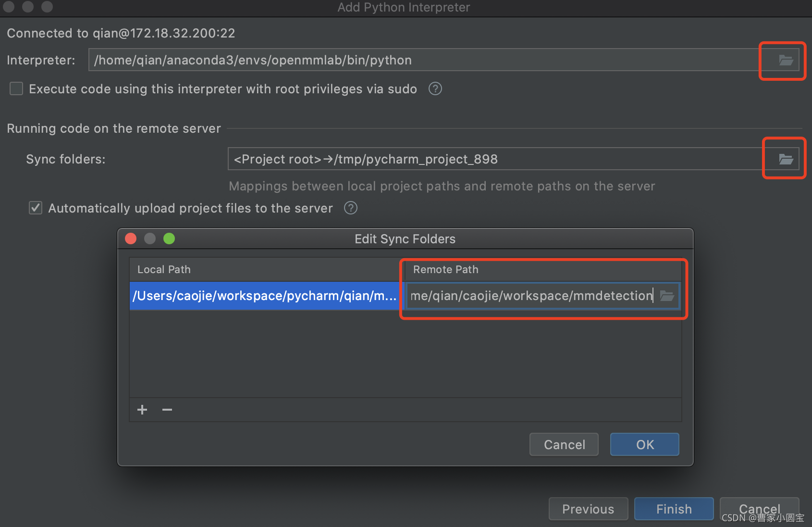
Task: Enable execute with root privileges via sudo
Action: click(x=16, y=88)
